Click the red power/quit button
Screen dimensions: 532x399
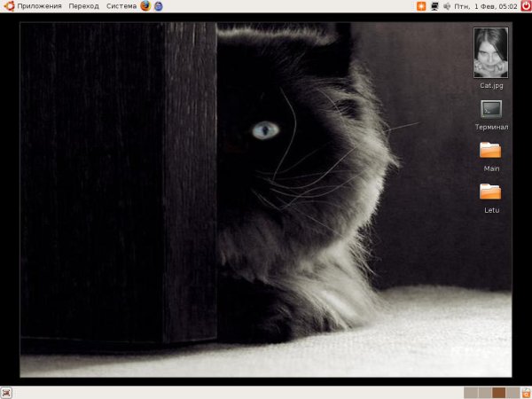(526, 6)
